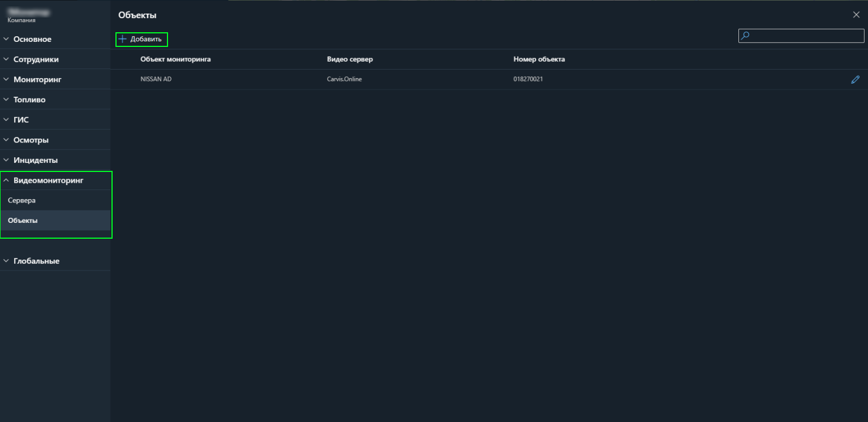Image resolution: width=868 pixels, height=422 pixels.
Task: Expand the Мониторинг section
Action: [x=37, y=80]
